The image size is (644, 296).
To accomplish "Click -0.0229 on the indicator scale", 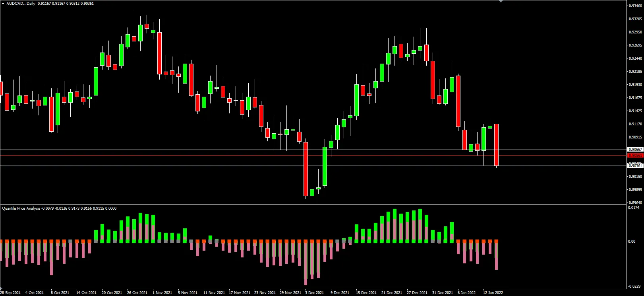I will point(635,286).
